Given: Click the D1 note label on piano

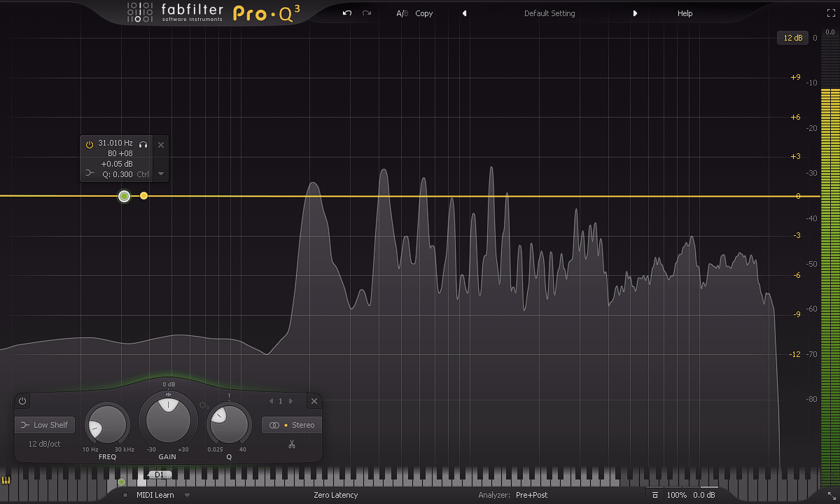Looking at the screenshot, I should pyautogui.click(x=159, y=474).
